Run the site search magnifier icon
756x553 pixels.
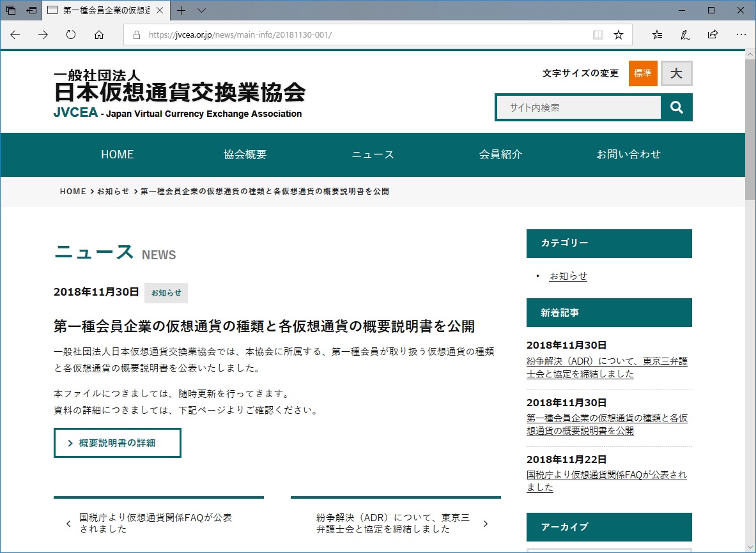675,107
